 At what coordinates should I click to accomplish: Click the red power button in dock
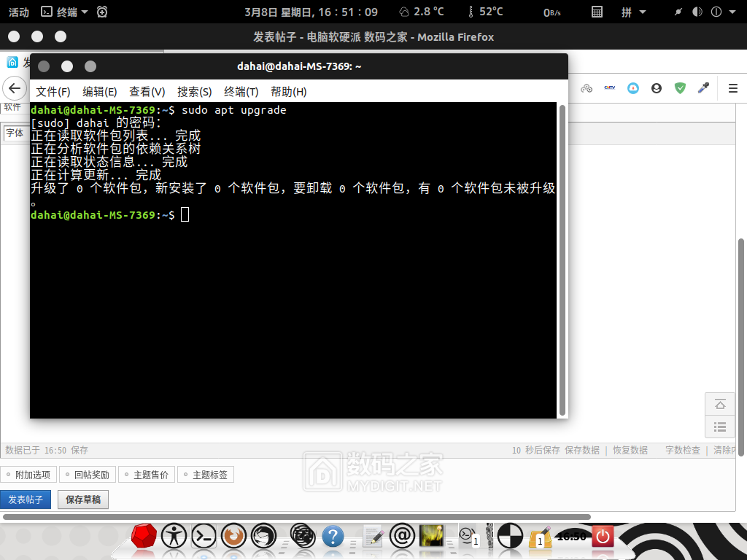point(603,537)
